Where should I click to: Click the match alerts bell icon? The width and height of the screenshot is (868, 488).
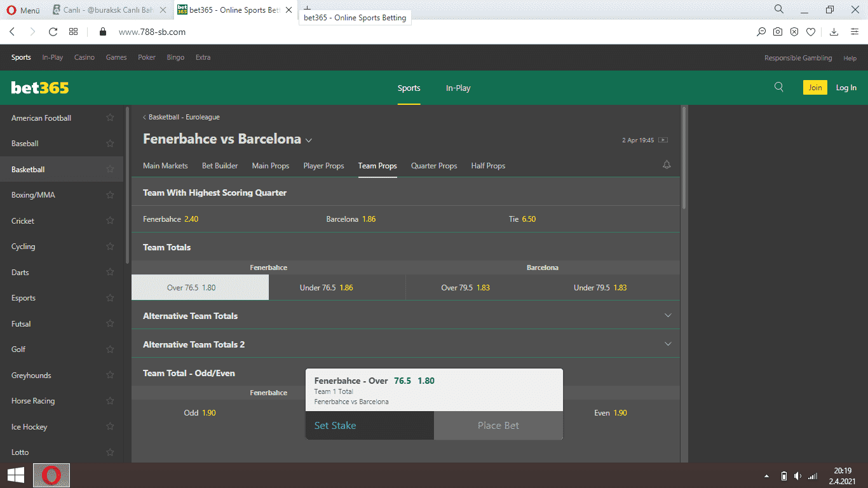667,165
